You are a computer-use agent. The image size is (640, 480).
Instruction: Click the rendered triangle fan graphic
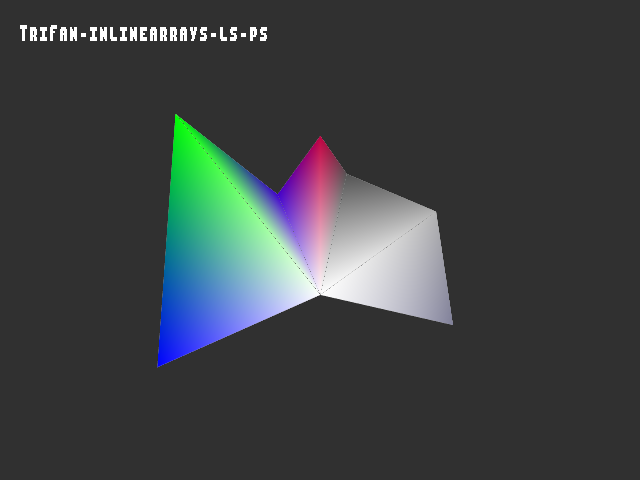(305, 240)
